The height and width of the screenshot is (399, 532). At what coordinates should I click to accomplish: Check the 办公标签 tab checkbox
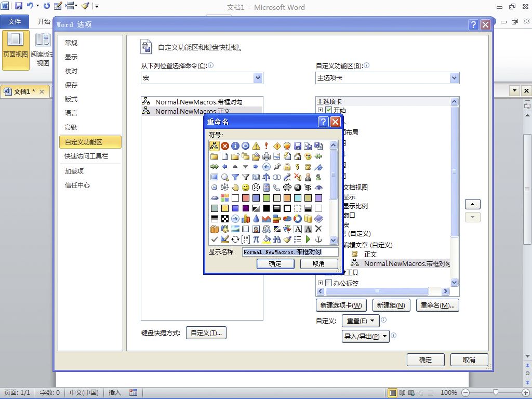pos(328,283)
